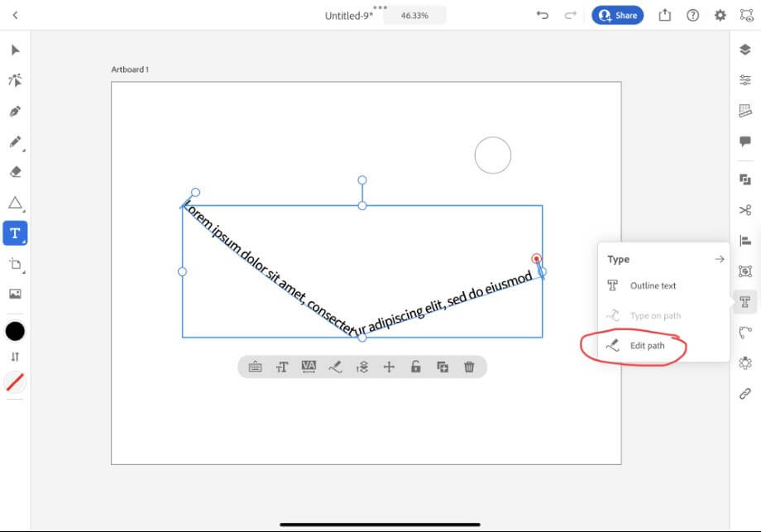Open the Place image tool
This screenshot has height=532, width=761.
tap(15, 294)
